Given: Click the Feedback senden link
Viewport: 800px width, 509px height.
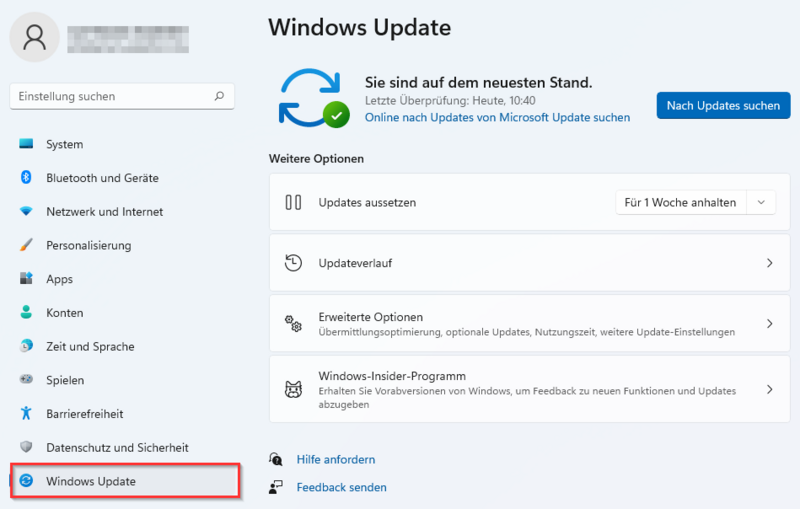Looking at the screenshot, I should 341,487.
